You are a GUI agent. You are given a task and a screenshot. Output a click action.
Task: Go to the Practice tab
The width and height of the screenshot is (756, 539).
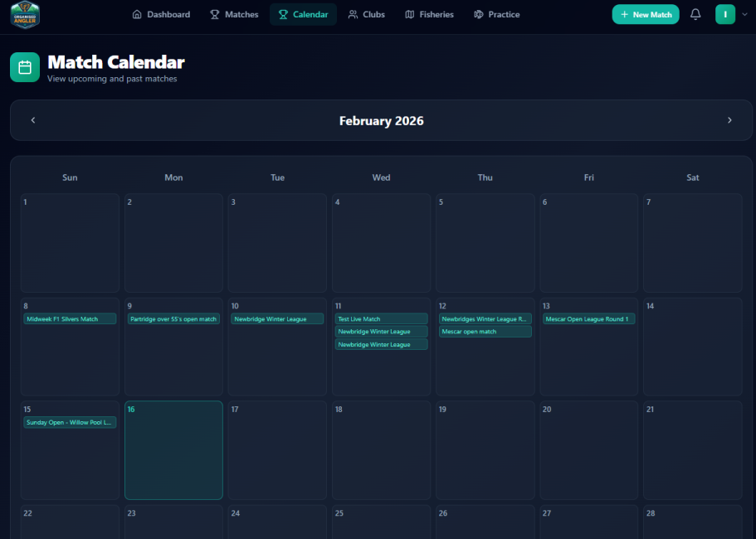tap(496, 14)
